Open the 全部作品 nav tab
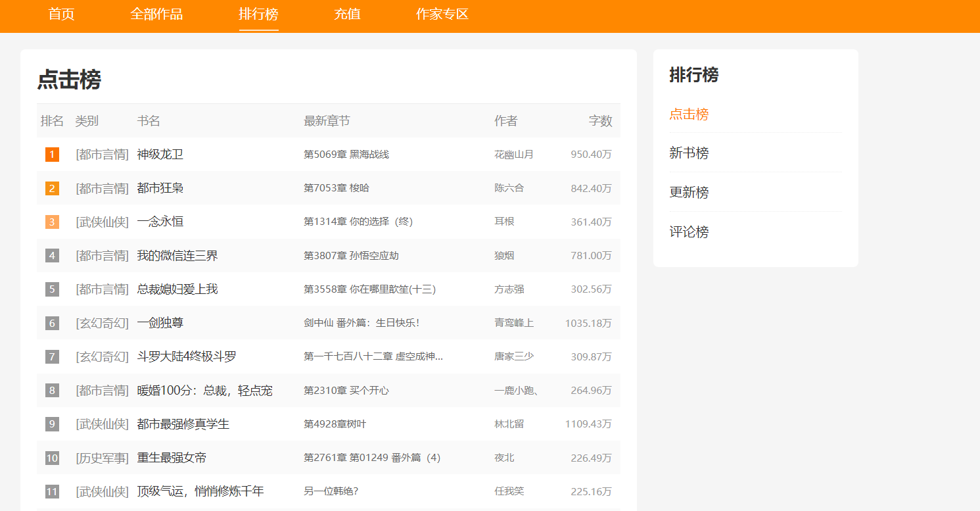980x511 pixels. click(156, 14)
